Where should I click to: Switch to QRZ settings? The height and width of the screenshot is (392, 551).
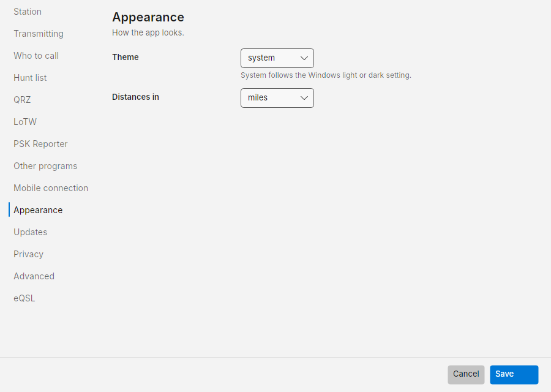click(x=22, y=100)
